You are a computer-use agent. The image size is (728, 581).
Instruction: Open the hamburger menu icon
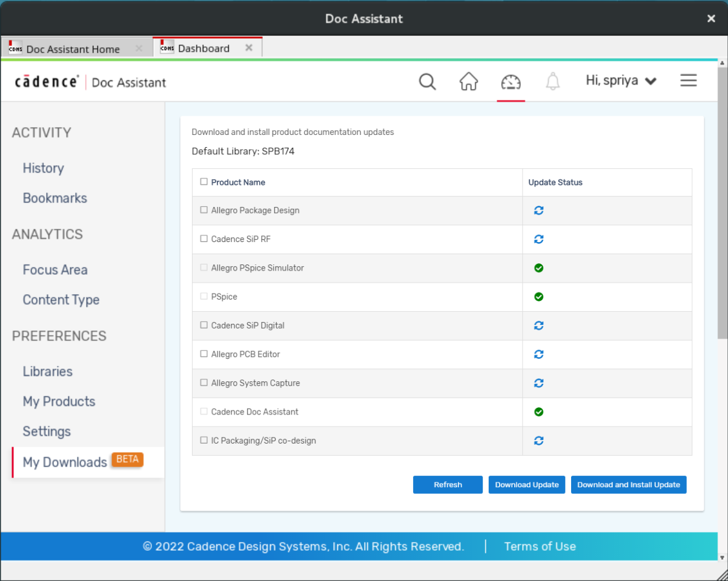[689, 80]
